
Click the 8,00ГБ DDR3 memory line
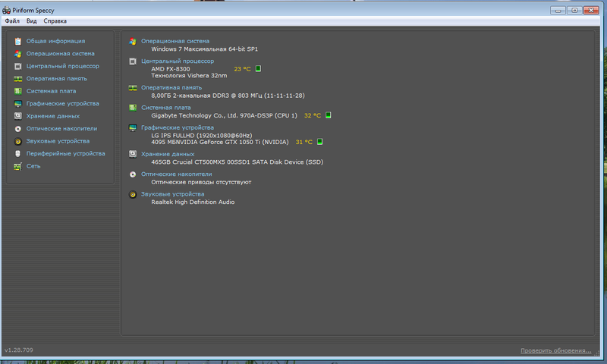pyautogui.click(x=228, y=96)
